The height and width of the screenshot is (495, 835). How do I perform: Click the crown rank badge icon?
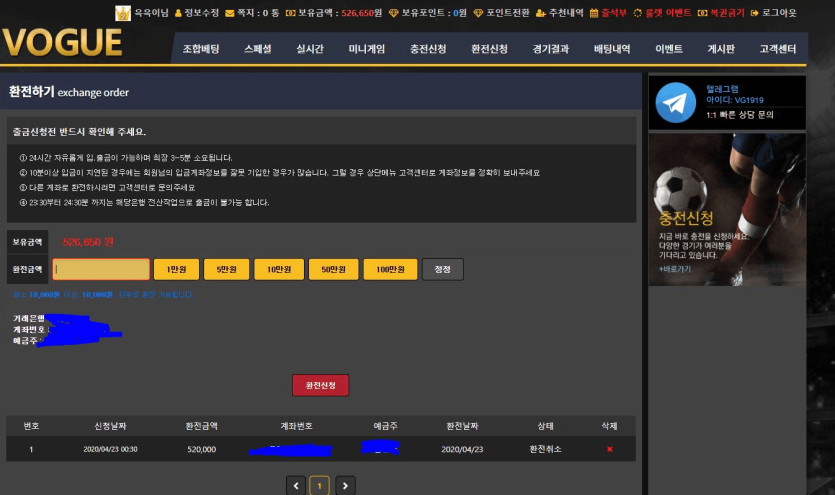[x=123, y=13]
